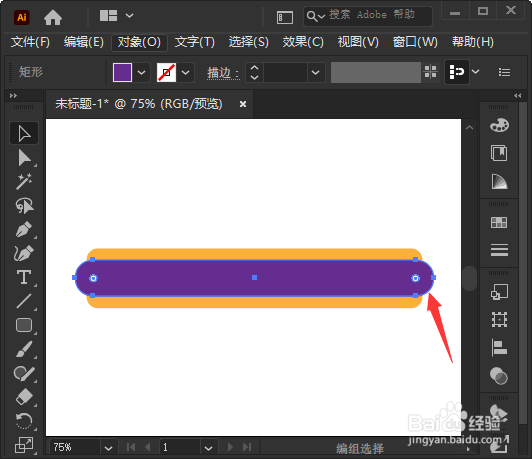532x459 pixels.
Task: Expand the stroke color dropdown arrow
Action: 186,72
